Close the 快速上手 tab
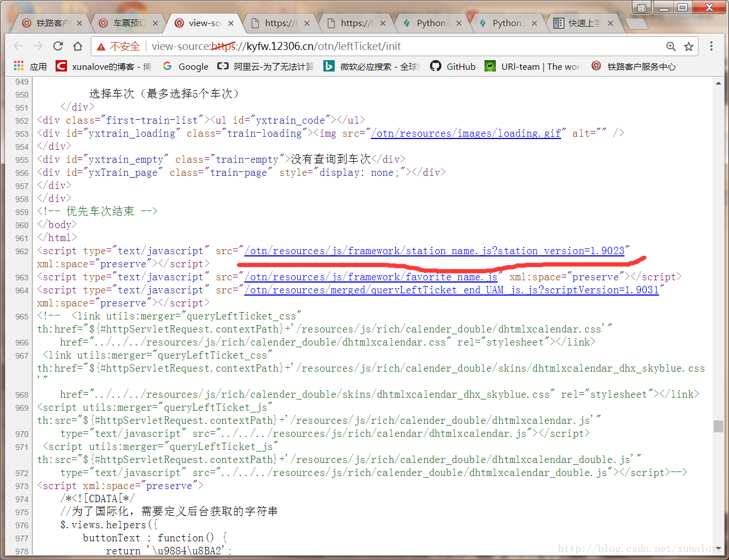Screen dimensions: 729x560 point(610,23)
